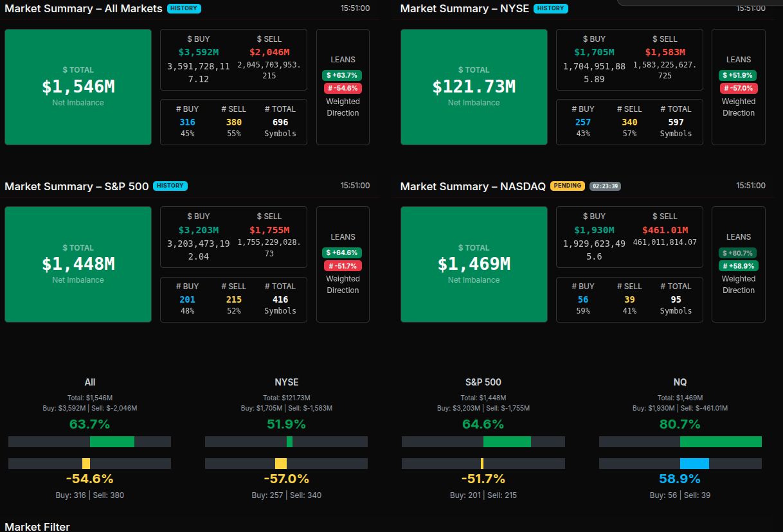This screenshot has width=783, height=532.
Task: Select the green +51.9% NYSE lean badge
Action: coord(738,75)
